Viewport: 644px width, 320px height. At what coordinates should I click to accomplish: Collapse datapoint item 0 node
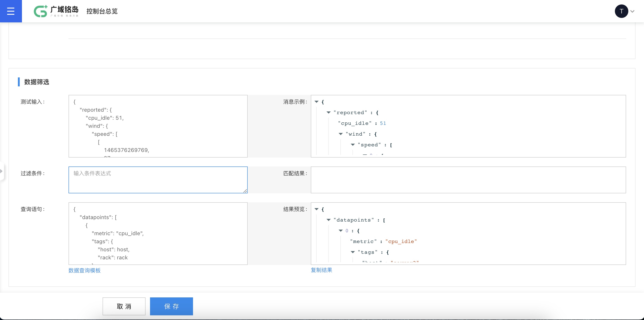click(341, 230)
